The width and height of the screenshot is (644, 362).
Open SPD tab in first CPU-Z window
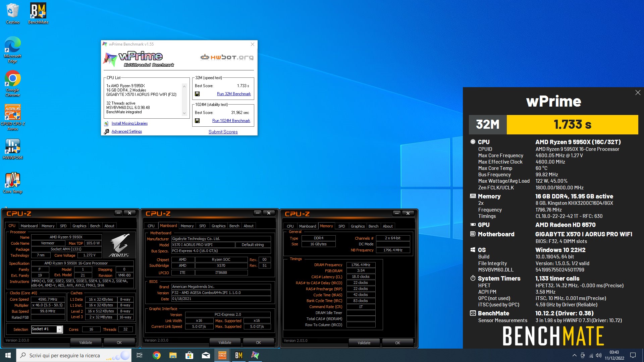coord(63,226)
